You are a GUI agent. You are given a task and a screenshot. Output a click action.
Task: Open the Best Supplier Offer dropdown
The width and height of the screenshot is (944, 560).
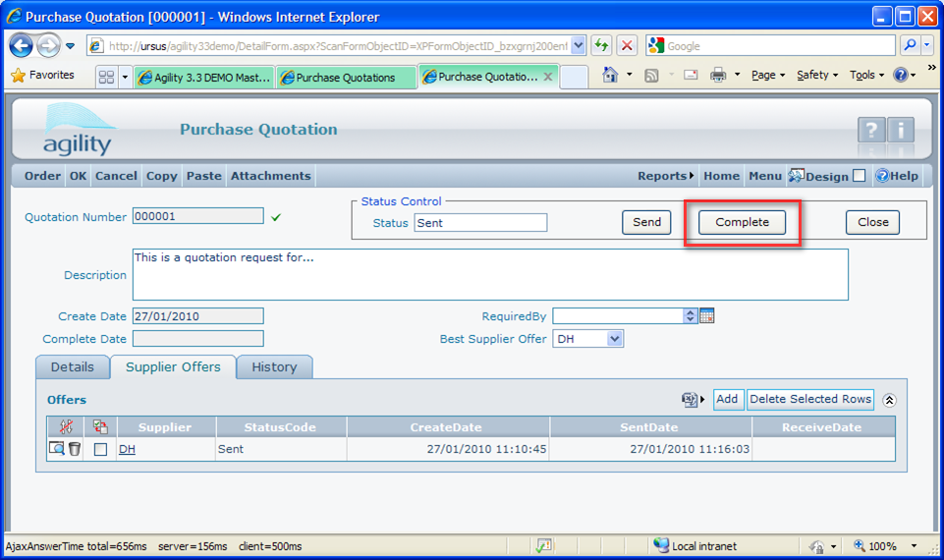tap(614, 339)
